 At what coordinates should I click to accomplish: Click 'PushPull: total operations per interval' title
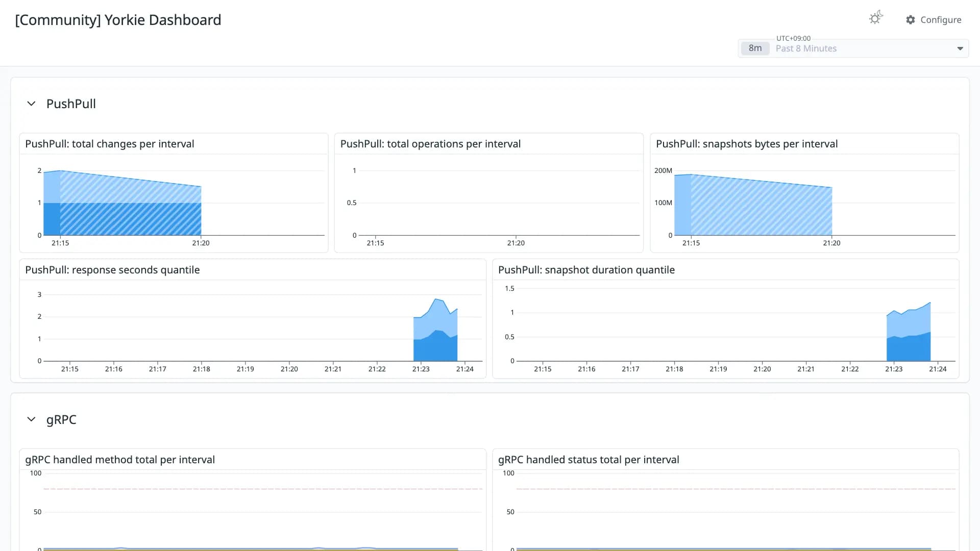pyautogui.click(x=430, y=144)
